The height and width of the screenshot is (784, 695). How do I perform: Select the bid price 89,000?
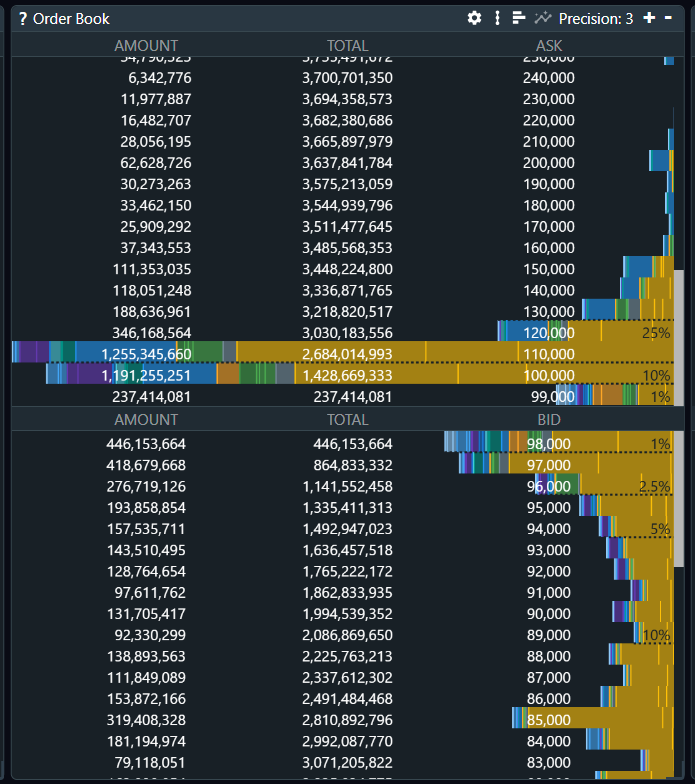point(548,635)
